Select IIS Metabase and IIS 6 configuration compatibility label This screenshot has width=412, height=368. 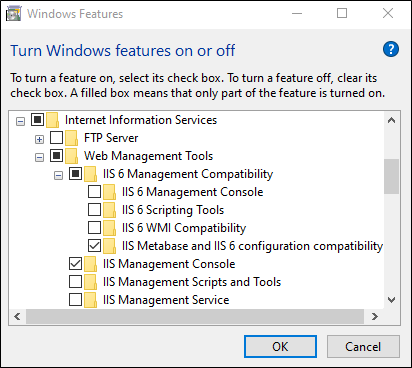[x=252, y=246]
